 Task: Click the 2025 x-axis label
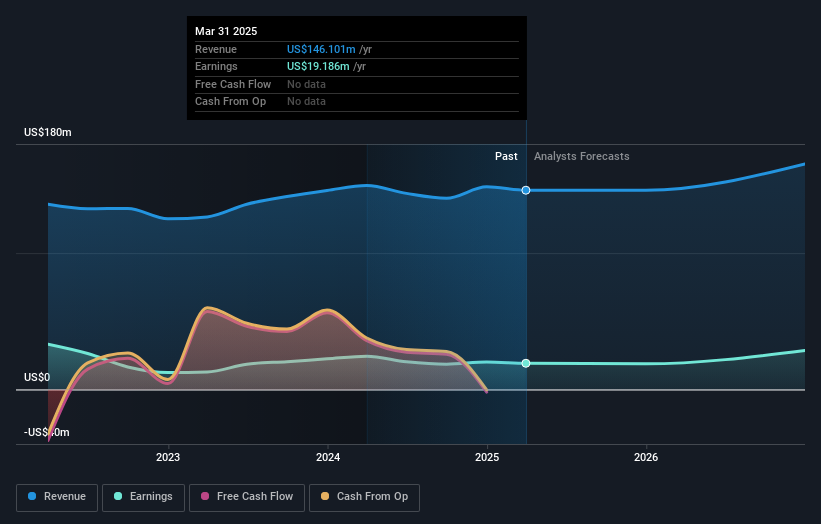coord(487,458)
